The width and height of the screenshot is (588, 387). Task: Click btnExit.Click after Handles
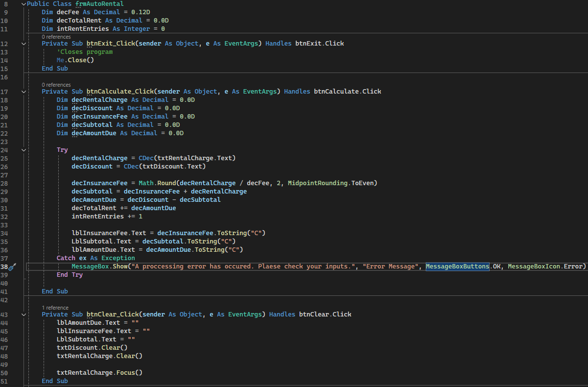tap(319, 44)
